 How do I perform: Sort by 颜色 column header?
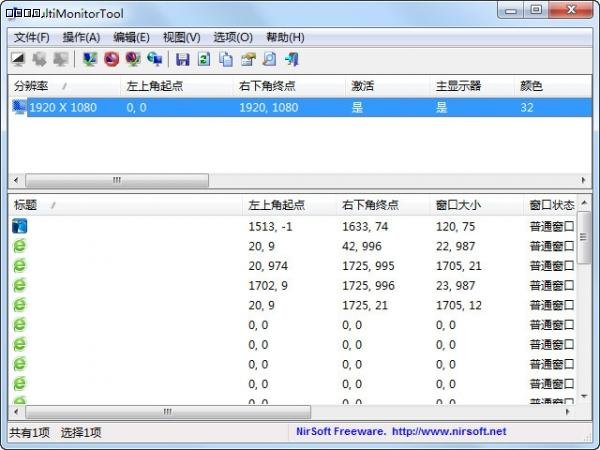tap(553, 86)
